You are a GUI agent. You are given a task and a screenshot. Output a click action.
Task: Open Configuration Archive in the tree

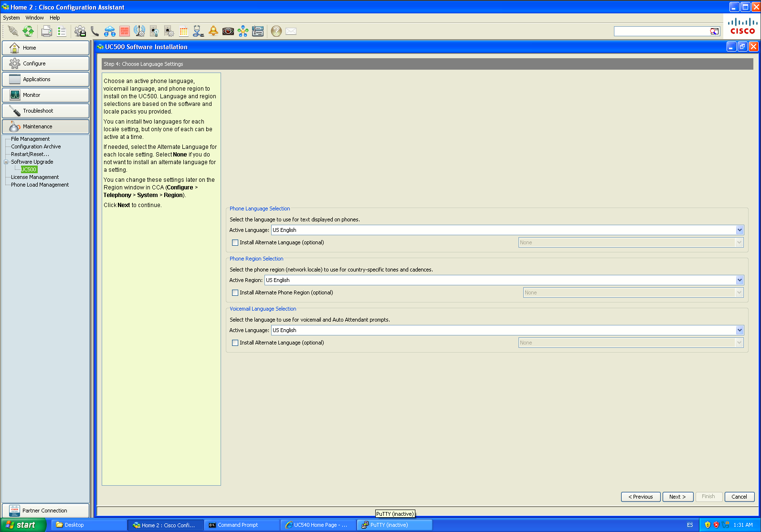(36, 146)
